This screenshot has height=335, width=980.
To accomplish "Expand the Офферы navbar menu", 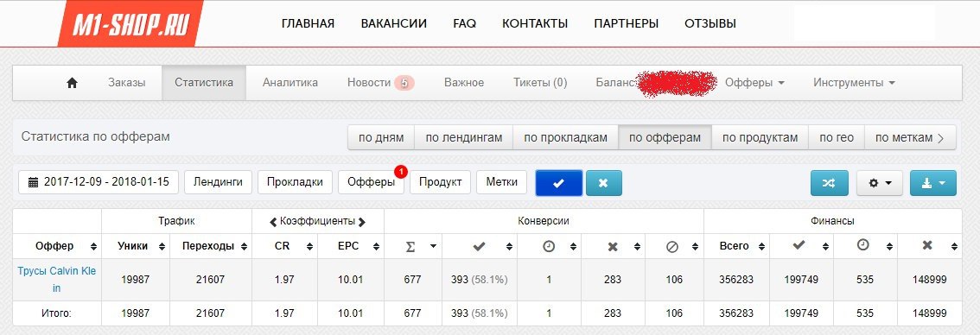I will pyautogui.click(x=754, y=83).
